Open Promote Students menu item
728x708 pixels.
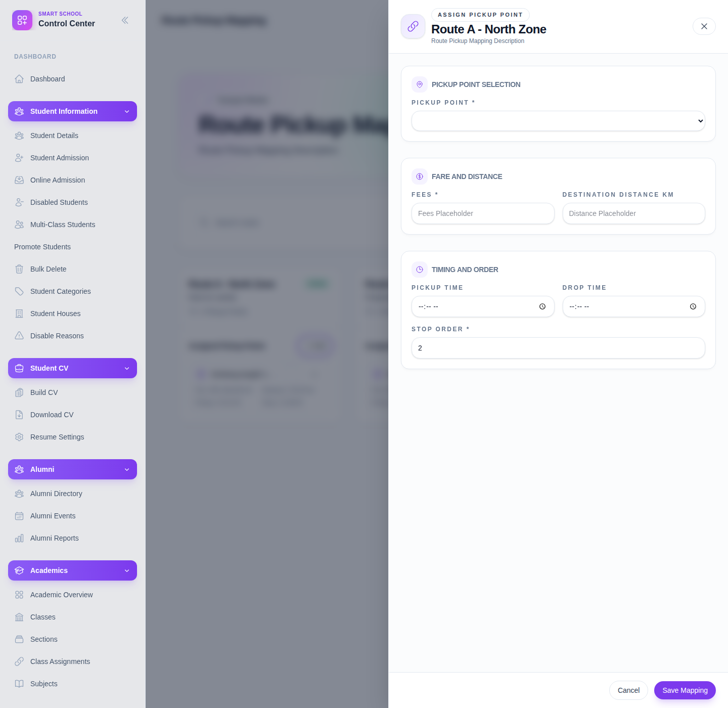pyautogui.click(x=72, y=247)
